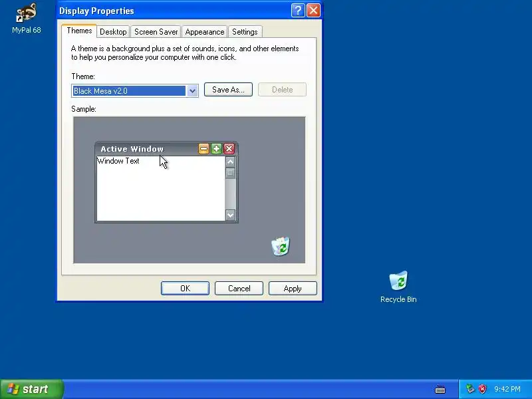Go to the Appearance tab
The width and height of the screenshot is (532, 399).
(205, 31)
